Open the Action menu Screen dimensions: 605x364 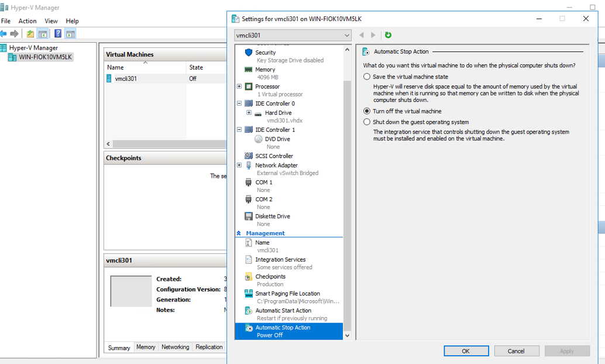(x=27, y=21)
